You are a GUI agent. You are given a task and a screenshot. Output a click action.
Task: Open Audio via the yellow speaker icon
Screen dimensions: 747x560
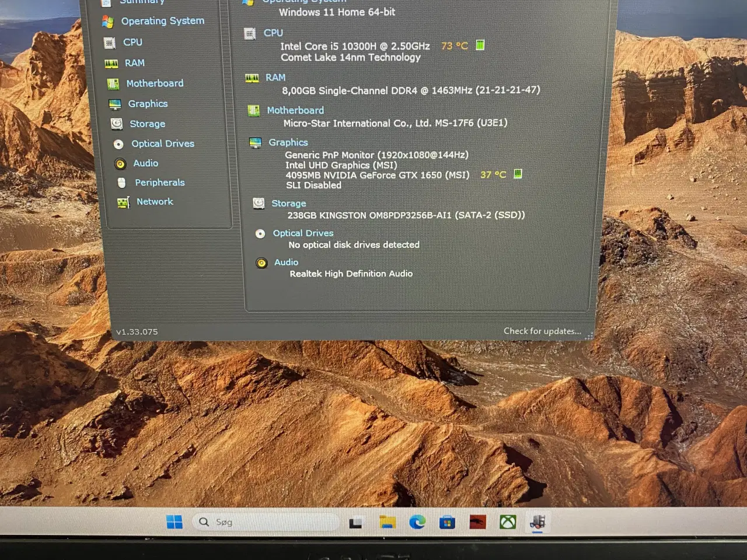coord(120,163)
